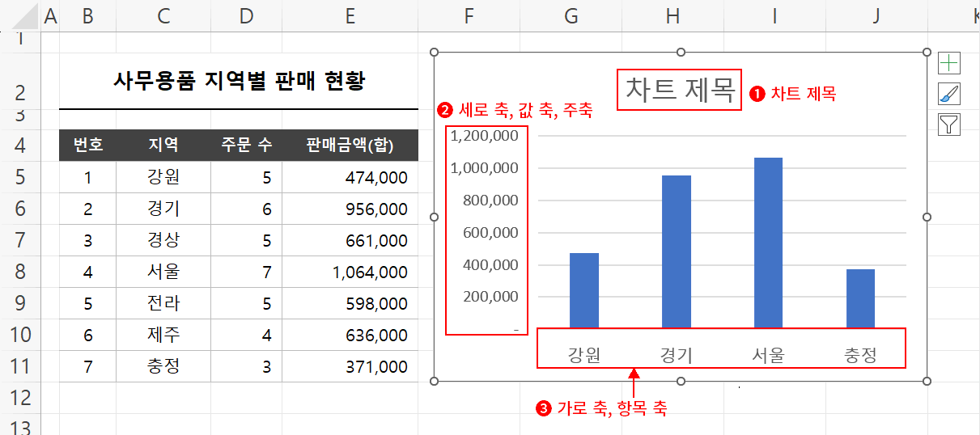Screen dimensions: 980x435
Task: Select the chart title 차트 제목
Action: point(680,90)
